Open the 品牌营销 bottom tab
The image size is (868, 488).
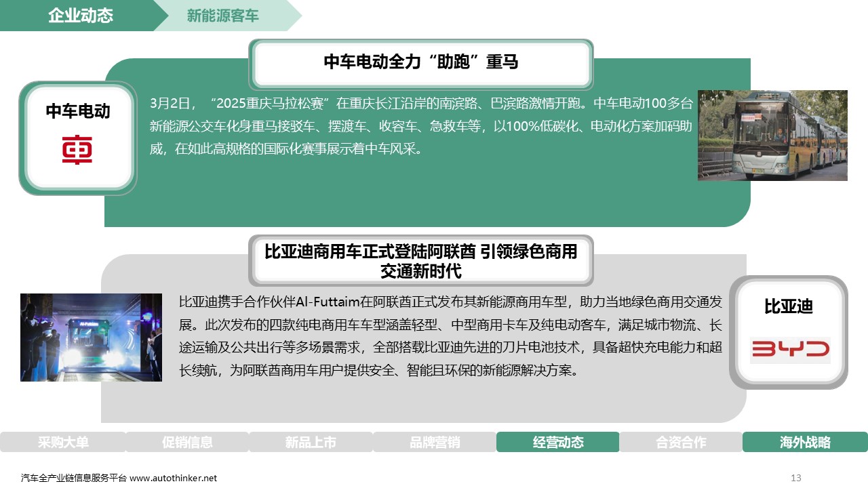click(x=435, y=443)
